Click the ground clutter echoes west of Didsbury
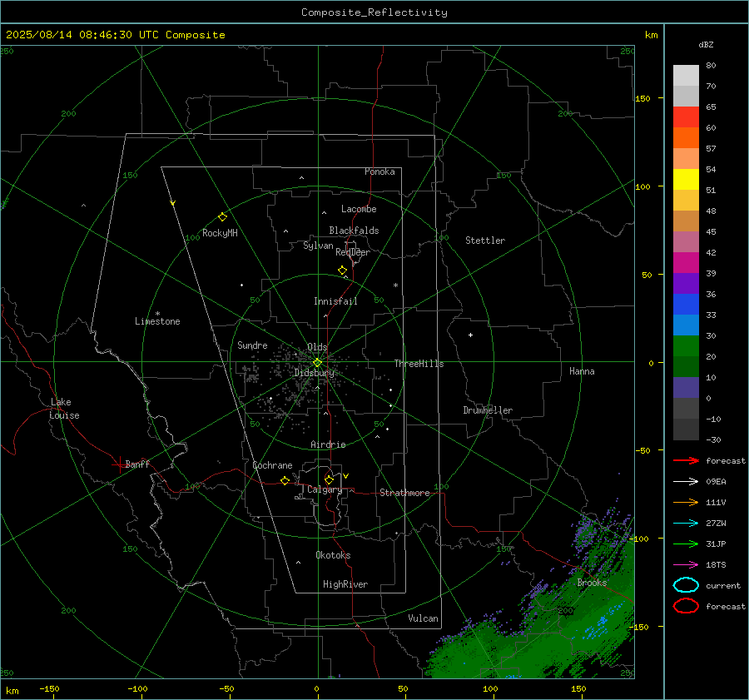This screenshot has height=700, width=749. click(251, 372)
